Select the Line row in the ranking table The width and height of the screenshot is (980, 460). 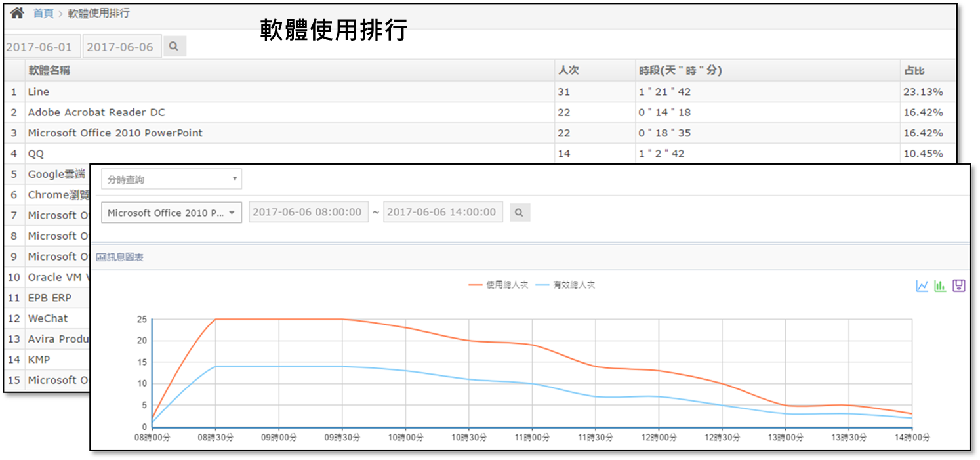pyautogui.click(x=480, y=92)
